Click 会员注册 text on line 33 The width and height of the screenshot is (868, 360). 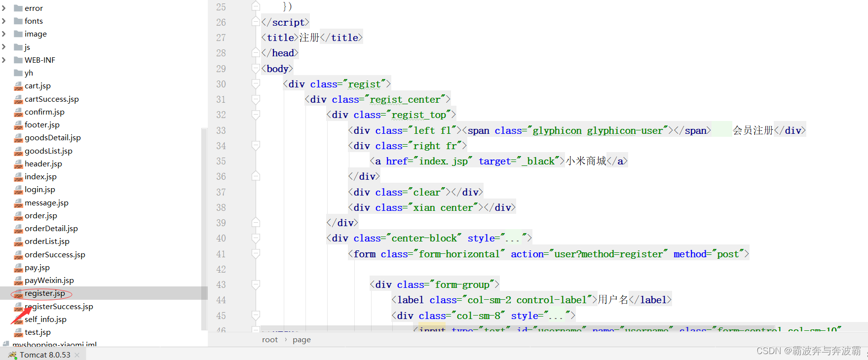click(753, 130)
